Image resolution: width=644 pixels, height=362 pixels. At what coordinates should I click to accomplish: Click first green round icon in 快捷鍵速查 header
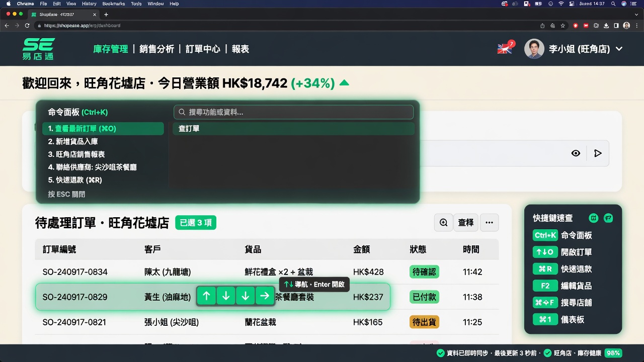594,218
